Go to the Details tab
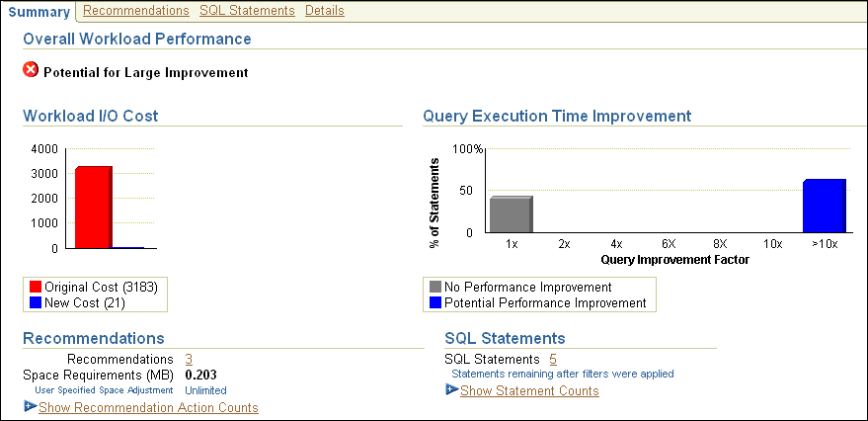This screenshot has width=868, height=421. (325, 11)
